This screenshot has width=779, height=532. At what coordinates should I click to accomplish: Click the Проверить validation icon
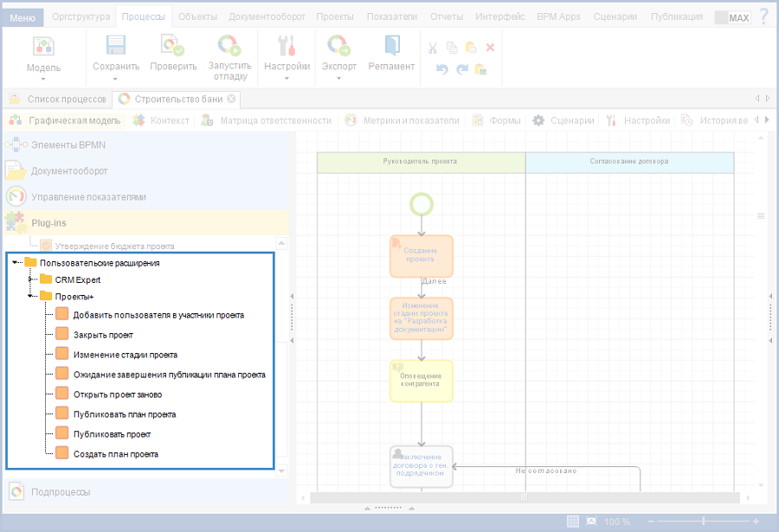click(x=172, y=46)
